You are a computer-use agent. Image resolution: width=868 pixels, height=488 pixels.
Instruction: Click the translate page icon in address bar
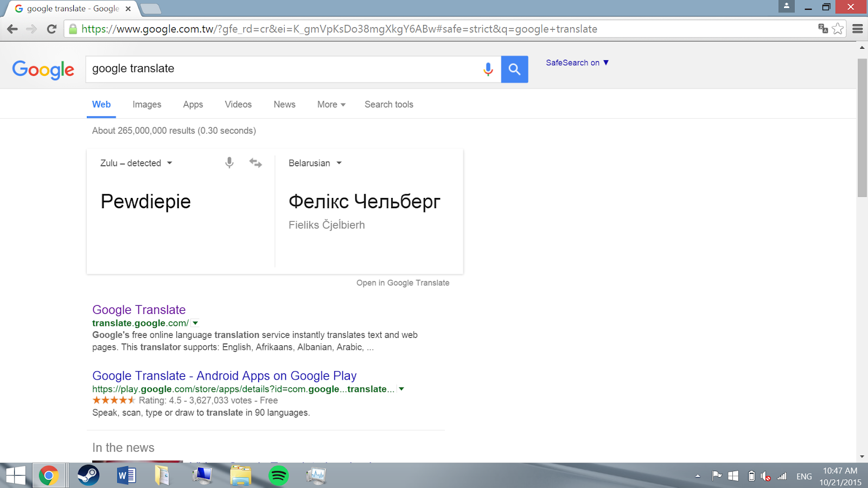point(823,29)
